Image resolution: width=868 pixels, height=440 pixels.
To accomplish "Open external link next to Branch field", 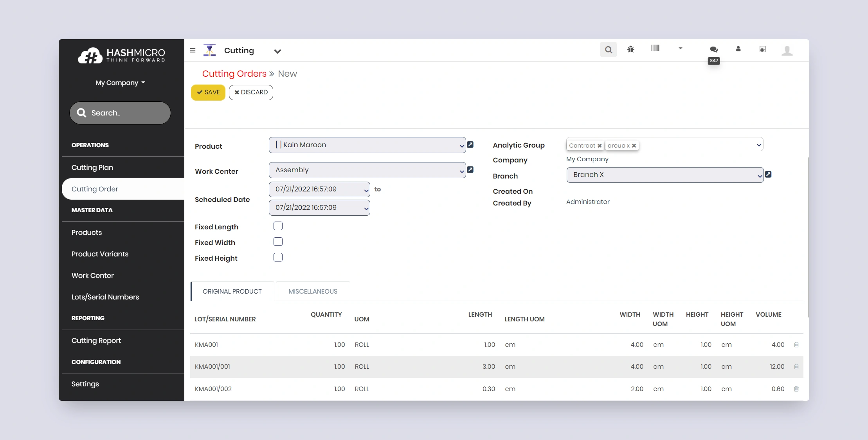I will pyautogui.click(x=768, y=175).
